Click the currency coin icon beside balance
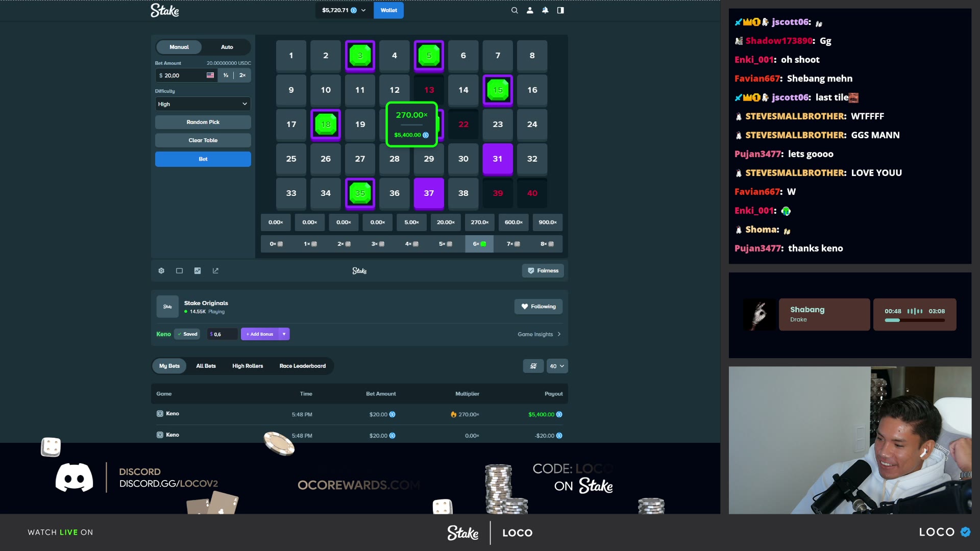 [354, 10]
